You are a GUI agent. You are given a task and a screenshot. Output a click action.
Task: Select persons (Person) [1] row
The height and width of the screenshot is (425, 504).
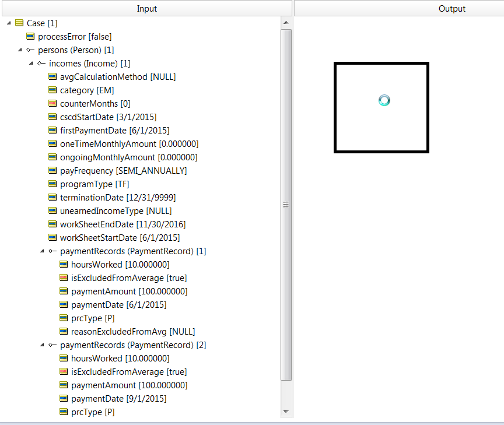(76, 50)
